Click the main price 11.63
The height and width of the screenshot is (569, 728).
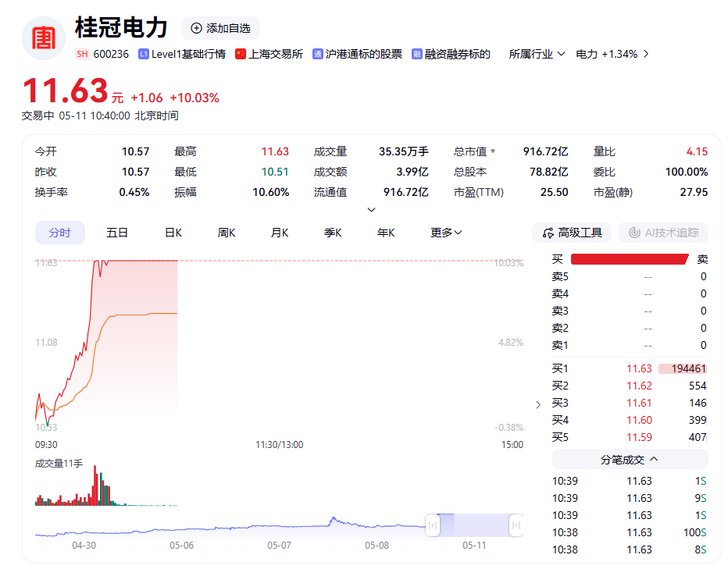click(x=66, y=91)
